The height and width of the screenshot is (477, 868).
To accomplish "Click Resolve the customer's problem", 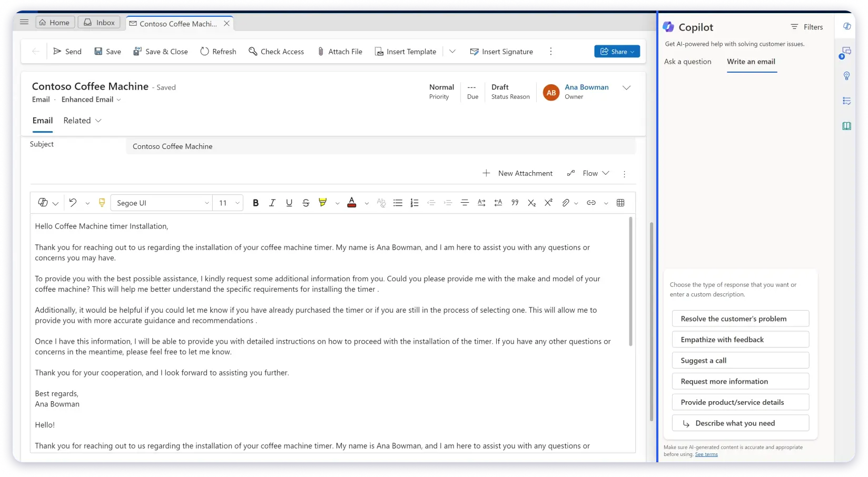I will (x=741, y=319).
